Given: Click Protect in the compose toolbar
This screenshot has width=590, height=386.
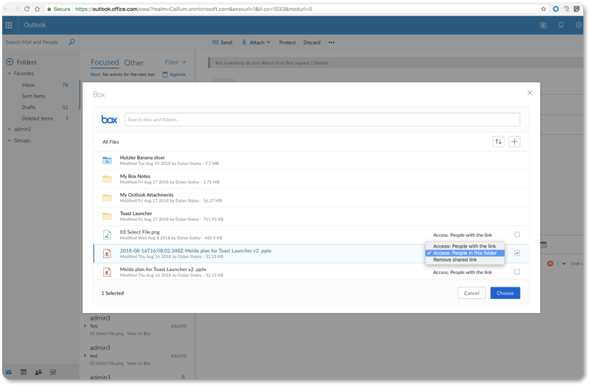Looking at the screenshot, I should [x=287, y=43].
